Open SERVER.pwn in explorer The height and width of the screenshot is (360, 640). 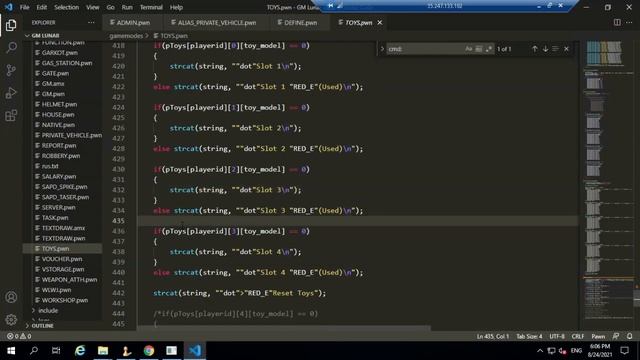pyautogui.click(x=58, y=207)
